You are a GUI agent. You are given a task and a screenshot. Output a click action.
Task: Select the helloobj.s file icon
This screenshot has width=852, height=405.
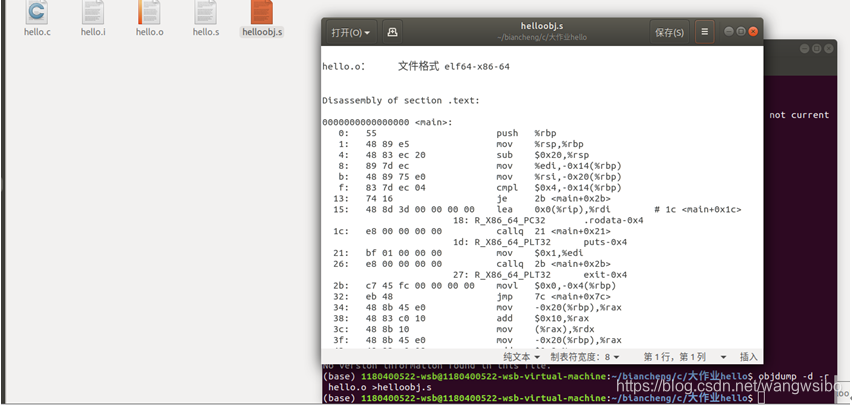click(x=262, y=13)
